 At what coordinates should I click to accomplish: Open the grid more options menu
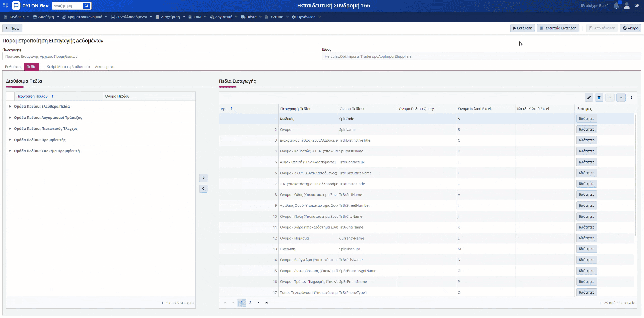click(631, 98)
